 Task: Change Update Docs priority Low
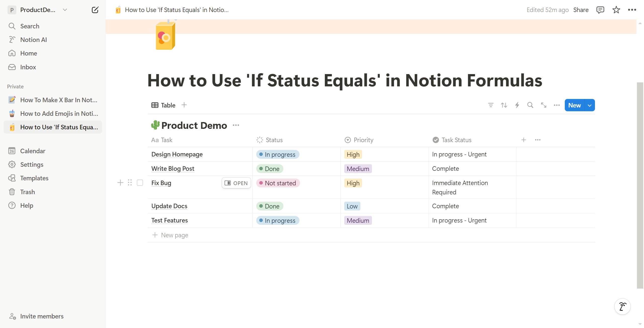352,206
